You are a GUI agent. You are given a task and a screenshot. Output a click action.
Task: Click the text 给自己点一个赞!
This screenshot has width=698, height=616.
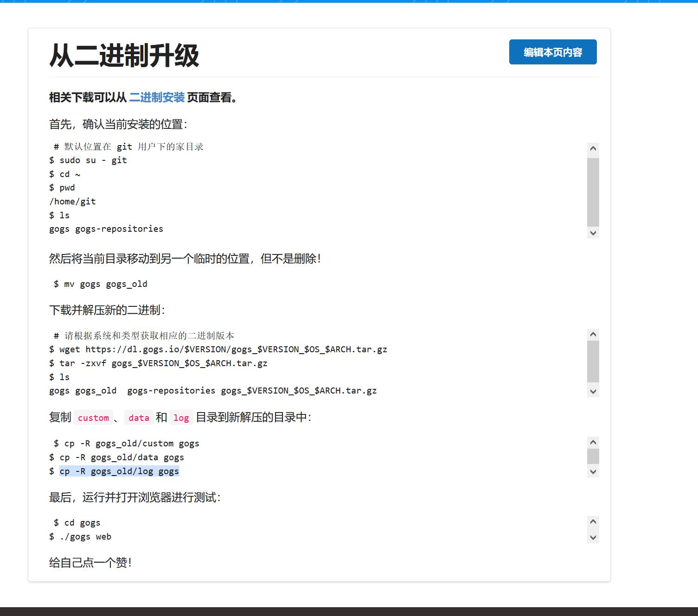point(90,563)
